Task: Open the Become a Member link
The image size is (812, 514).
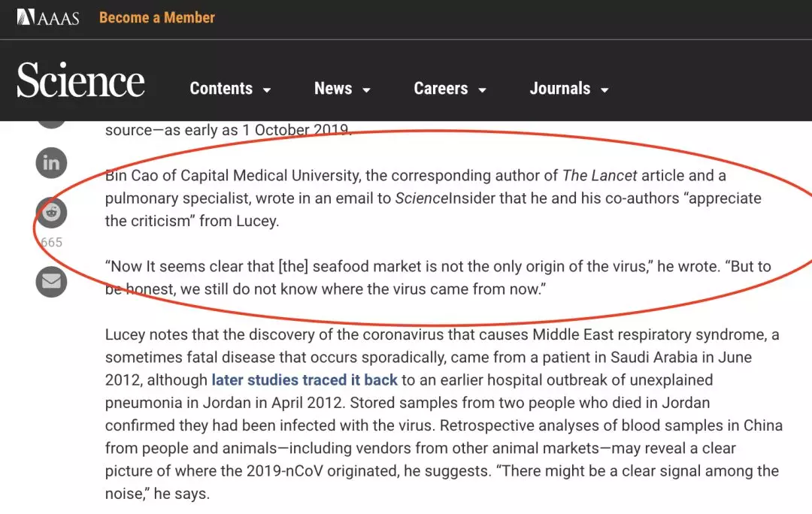Action: (x=157, y=17)
